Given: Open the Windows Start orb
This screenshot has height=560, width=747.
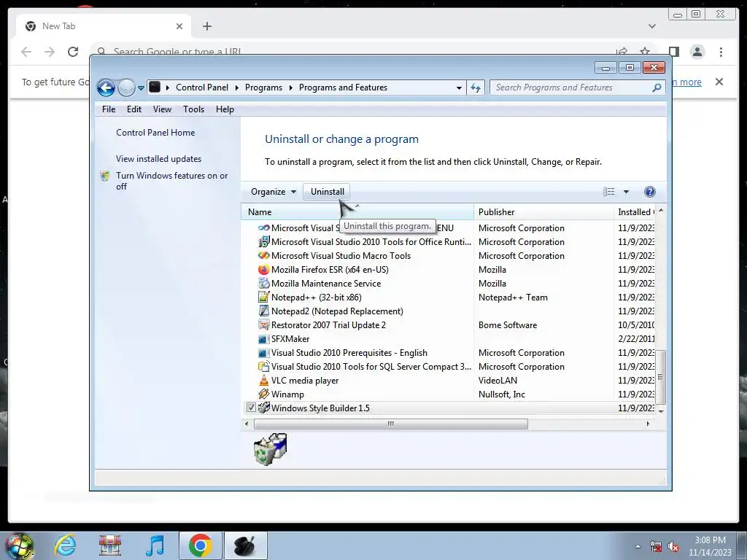Looking at the screenshot, I should tap(20, 545).
